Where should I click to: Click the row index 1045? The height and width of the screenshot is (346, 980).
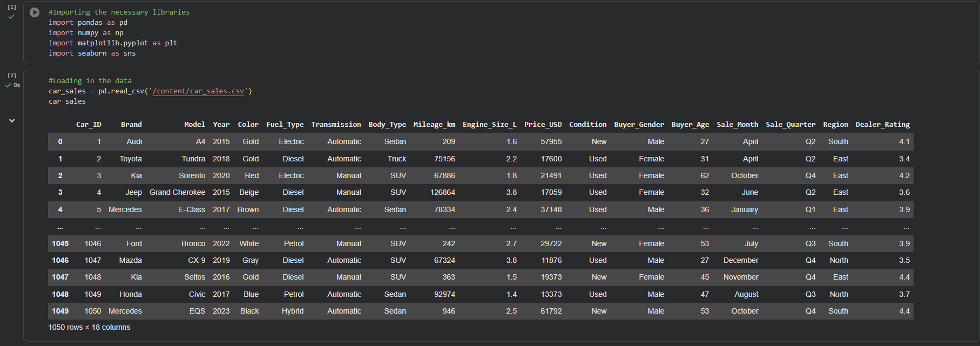pyautogui.click(x=60, y=243)
